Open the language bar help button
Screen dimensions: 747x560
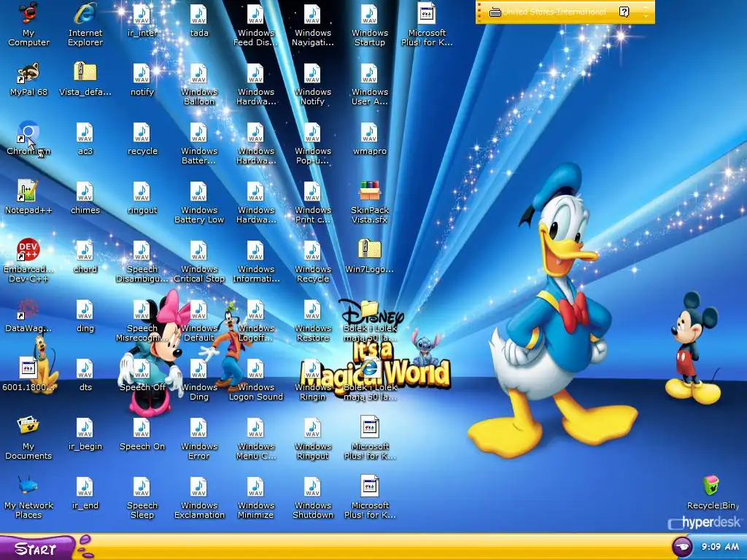pos(624,12)
